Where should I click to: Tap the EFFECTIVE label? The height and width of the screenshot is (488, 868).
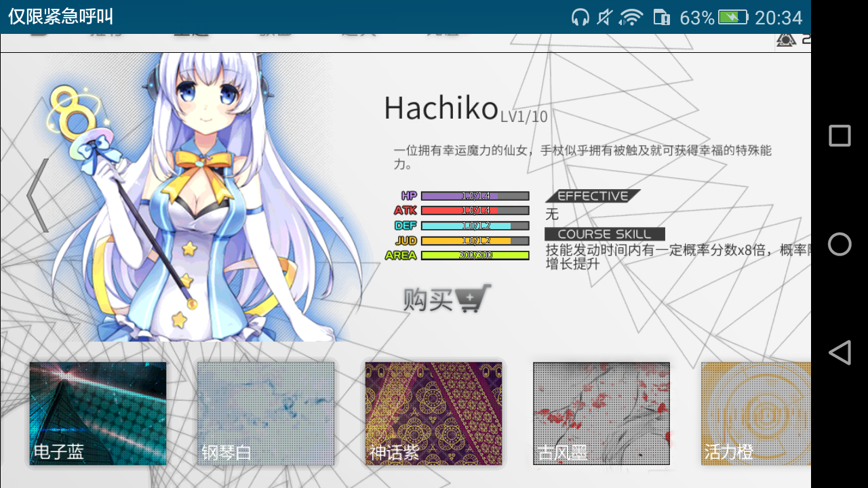click(x=593, y=196)
